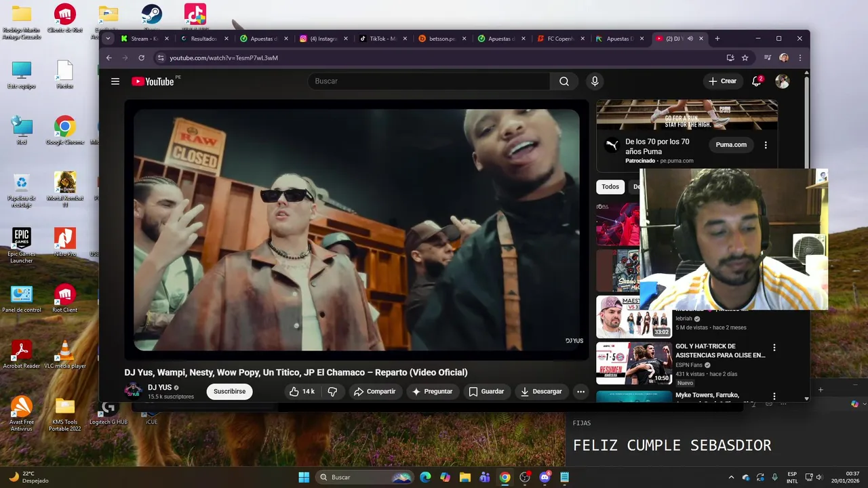868x488 pixels.
Task: Click the Preguntar button
Action: click(x=432, y=391)
